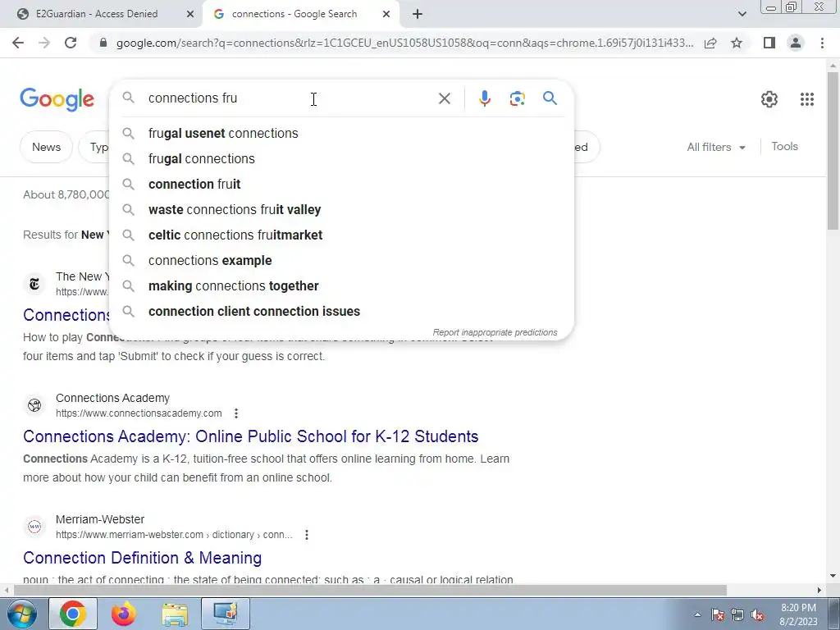Close the connections Google Search tab
Image resolution: width=840 pixels, height=630 pixels.
pos(386,14)
